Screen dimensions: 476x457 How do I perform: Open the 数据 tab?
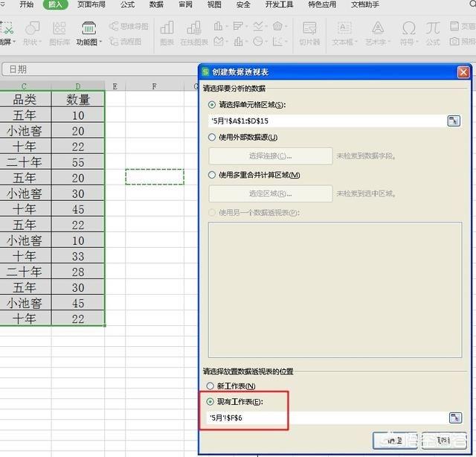click(x=156, y=4)
